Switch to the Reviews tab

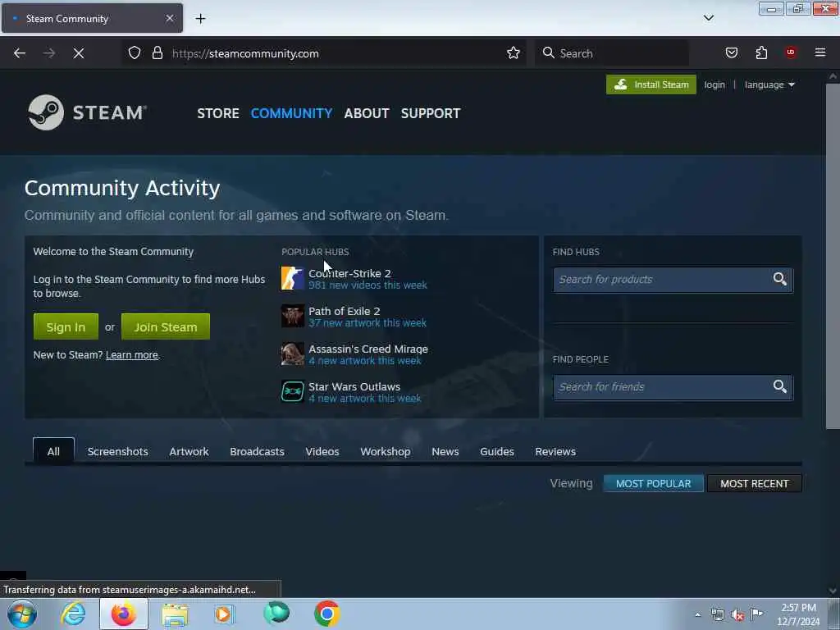pyautogui.click(x=555, y=452)
